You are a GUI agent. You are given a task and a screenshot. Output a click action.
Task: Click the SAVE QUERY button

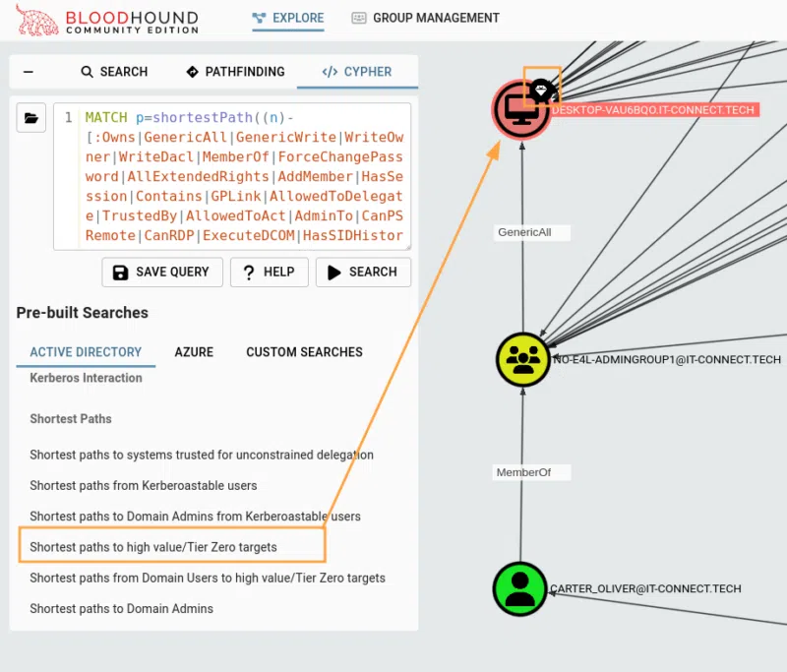point(161,272)
